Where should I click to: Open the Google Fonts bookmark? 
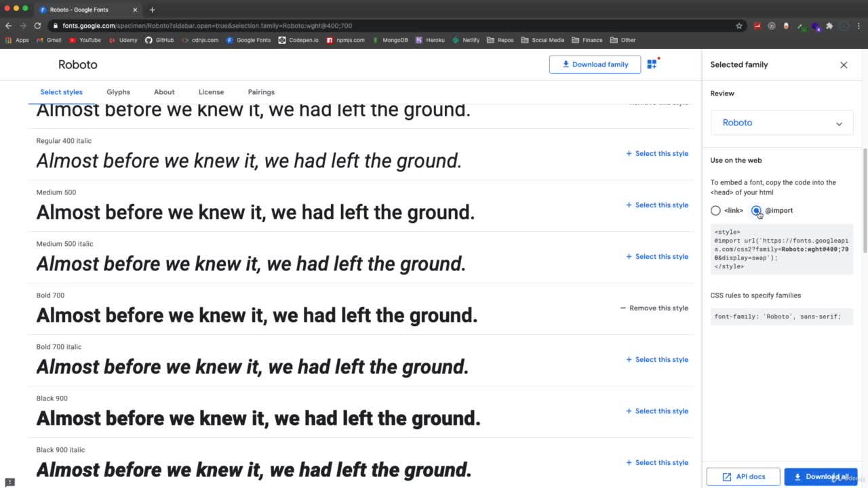click(x=248, y=40)
